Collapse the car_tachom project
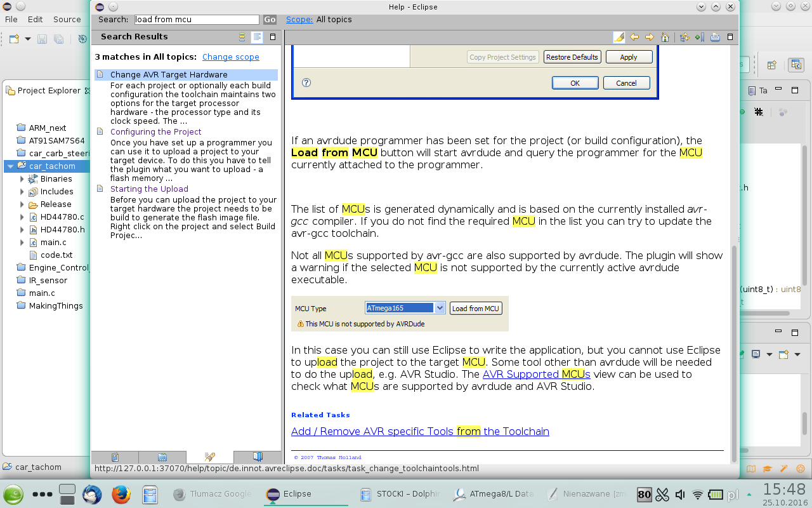The height and width of the screenshot is (508, 812). [x=10, y=166]
